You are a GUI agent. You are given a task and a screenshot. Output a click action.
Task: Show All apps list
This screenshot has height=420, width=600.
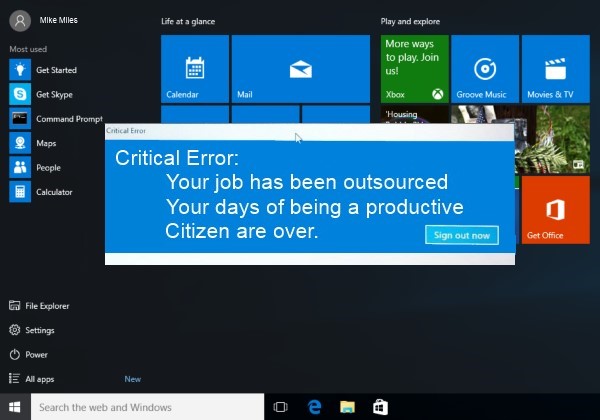click(x=31, y=379)
